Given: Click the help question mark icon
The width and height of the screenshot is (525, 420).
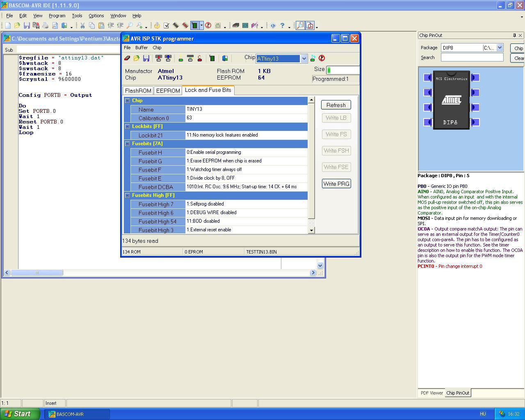Looking at the screenshot, I should 282,25.
